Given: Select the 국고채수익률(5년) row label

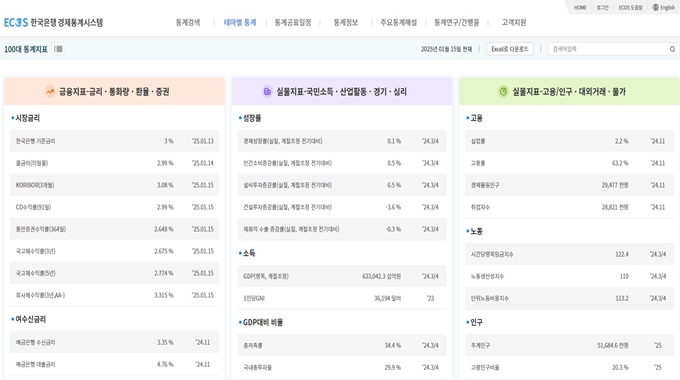Looking at the screenshot, I should [36, 273].
